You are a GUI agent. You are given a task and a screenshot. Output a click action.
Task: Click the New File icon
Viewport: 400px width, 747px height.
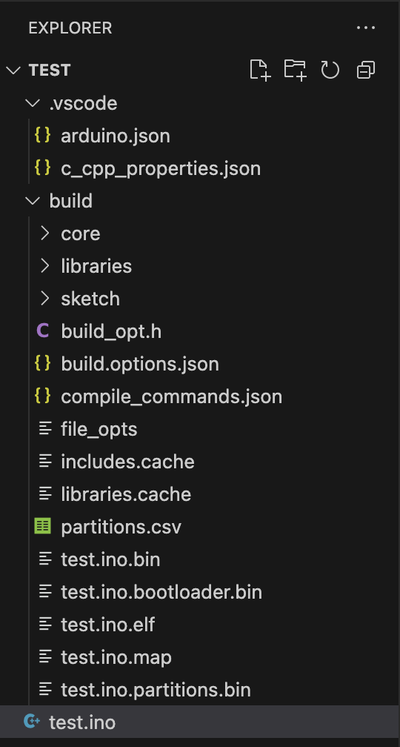click(x=260, y=70)
